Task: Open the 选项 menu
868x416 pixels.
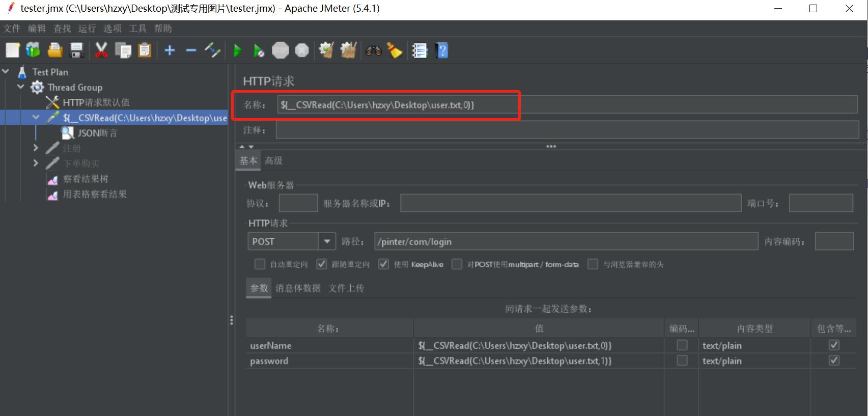Action: coord(113,29)
